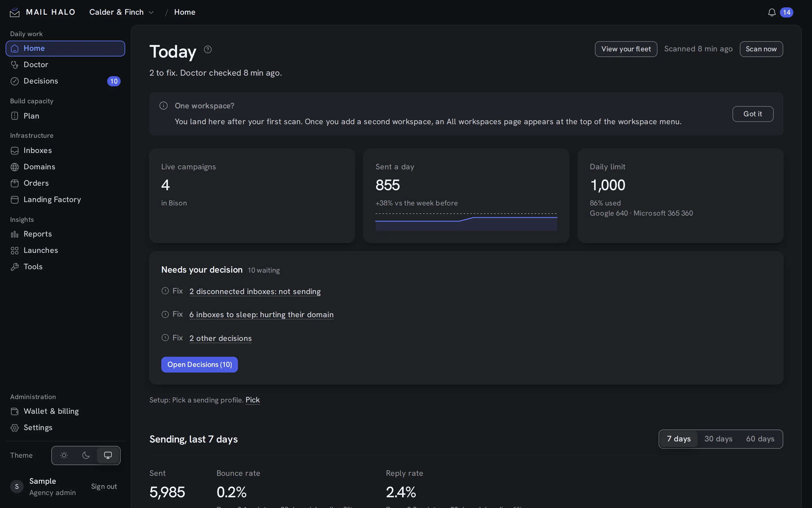
Task: Open 2 other decisions link
Action: tap(220, 338)
